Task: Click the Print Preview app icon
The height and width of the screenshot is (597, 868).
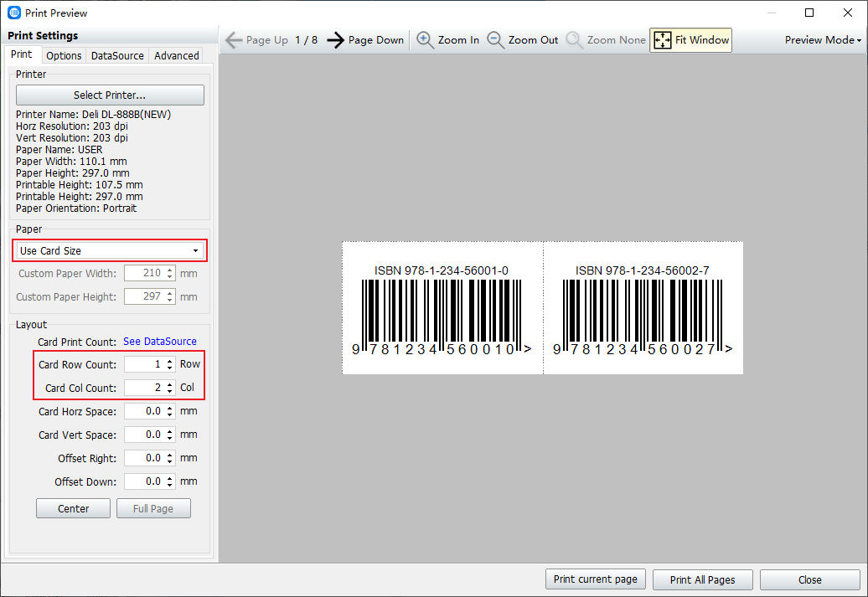Action: (14, 13)
